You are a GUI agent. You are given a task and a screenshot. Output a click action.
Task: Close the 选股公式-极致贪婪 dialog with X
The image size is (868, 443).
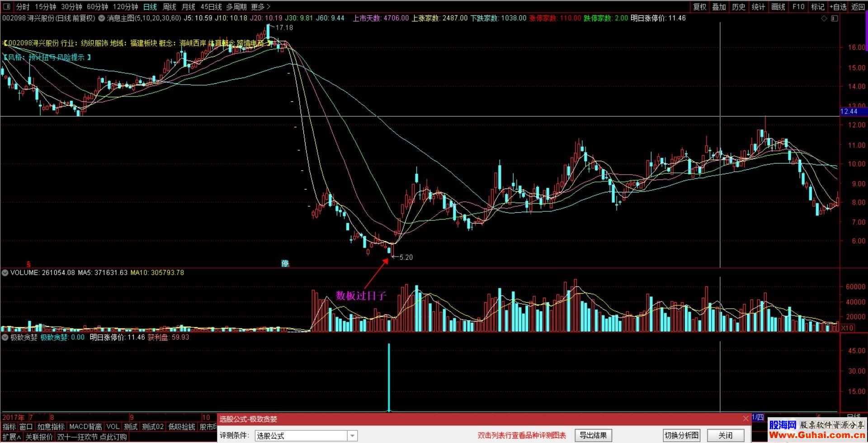[x=745, y=419]
